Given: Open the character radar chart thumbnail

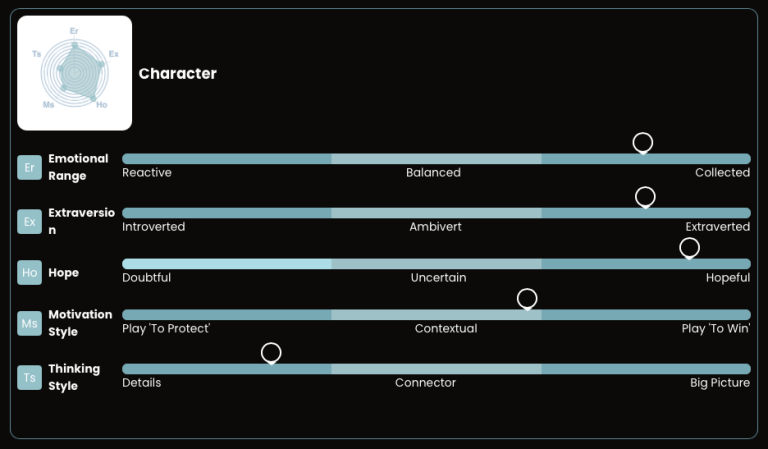Looking at the screenshot, I should [75, 73].
